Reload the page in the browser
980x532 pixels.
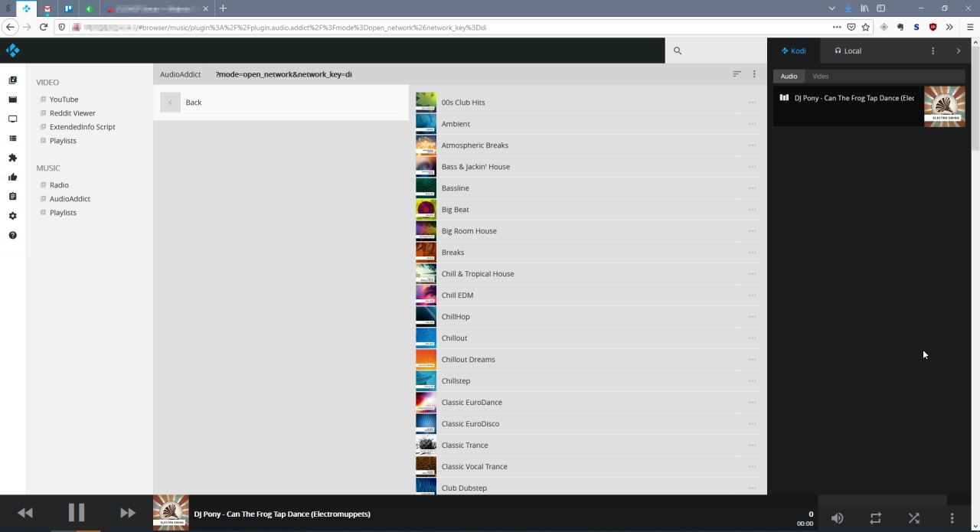(x=44, y=27)
